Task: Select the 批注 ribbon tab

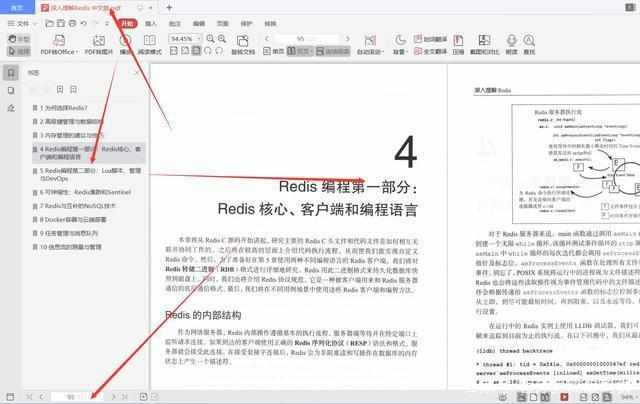Action: tap(175, 24)
